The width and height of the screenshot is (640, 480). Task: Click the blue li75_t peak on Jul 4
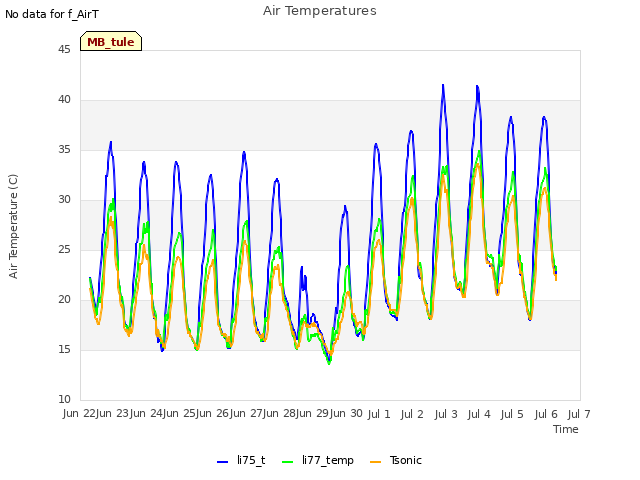(477, 86)
